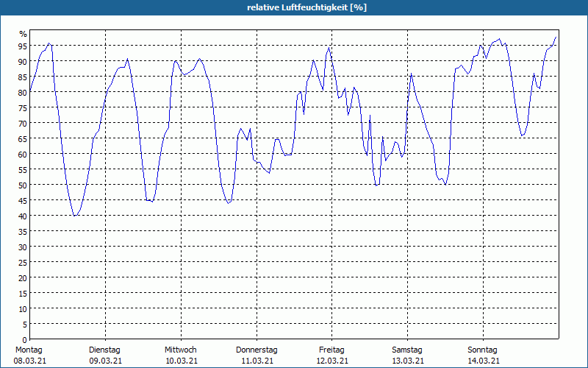Select the 'Mittwoch' day label
The height and width of the screenshot is (368, 588).
point(181,350)
